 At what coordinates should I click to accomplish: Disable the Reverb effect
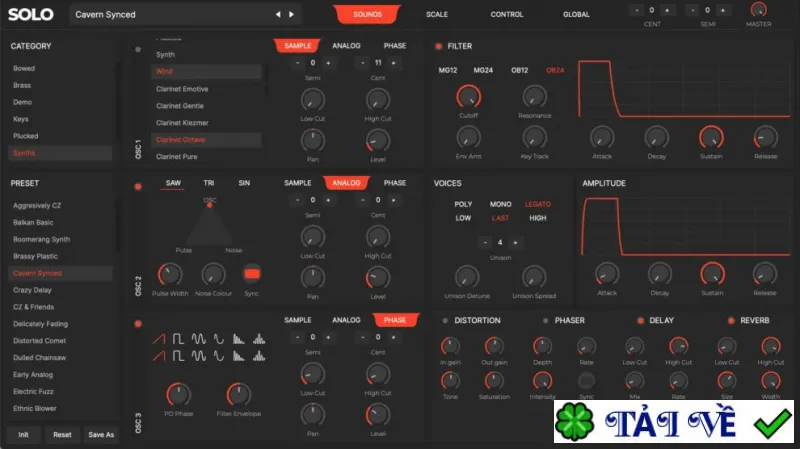tap(731, 321)
